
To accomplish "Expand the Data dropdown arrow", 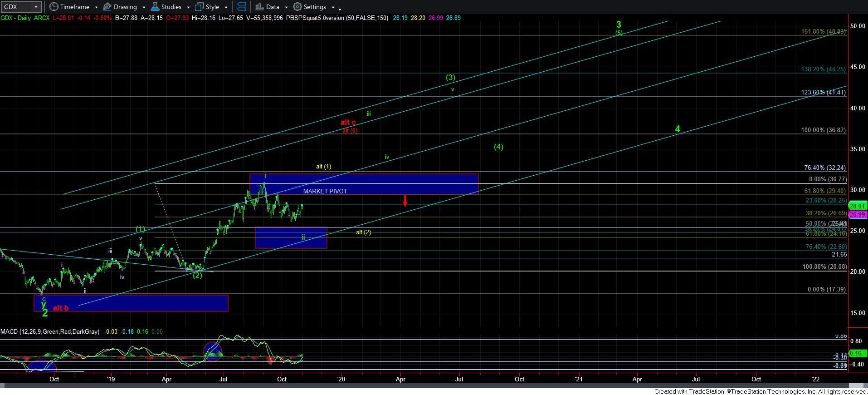I will [x=286, y=7].
